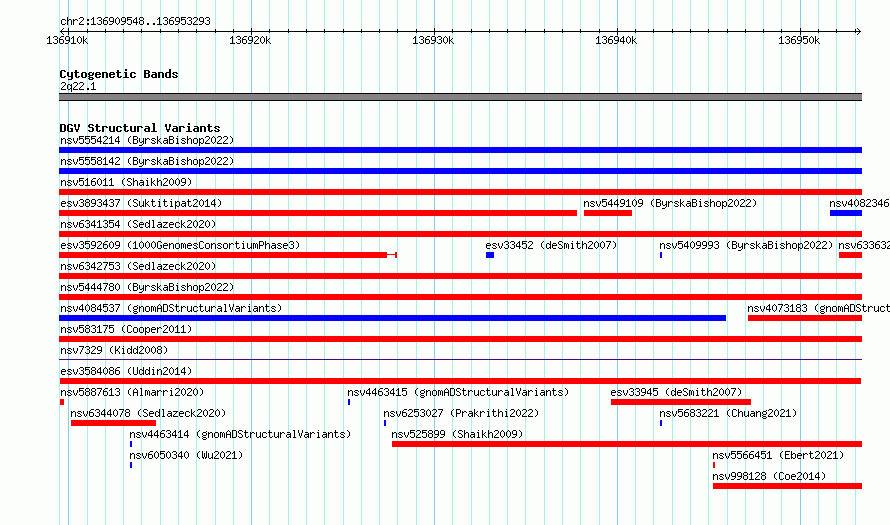
Task: Select red bar beneath nsv6344078
Action: [x=114, y=423]
